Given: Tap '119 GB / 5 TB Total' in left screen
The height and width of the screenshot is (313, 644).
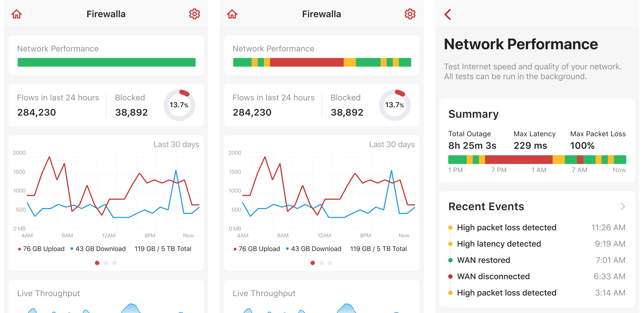Looking at the screenshot, I should pos(163,249).
